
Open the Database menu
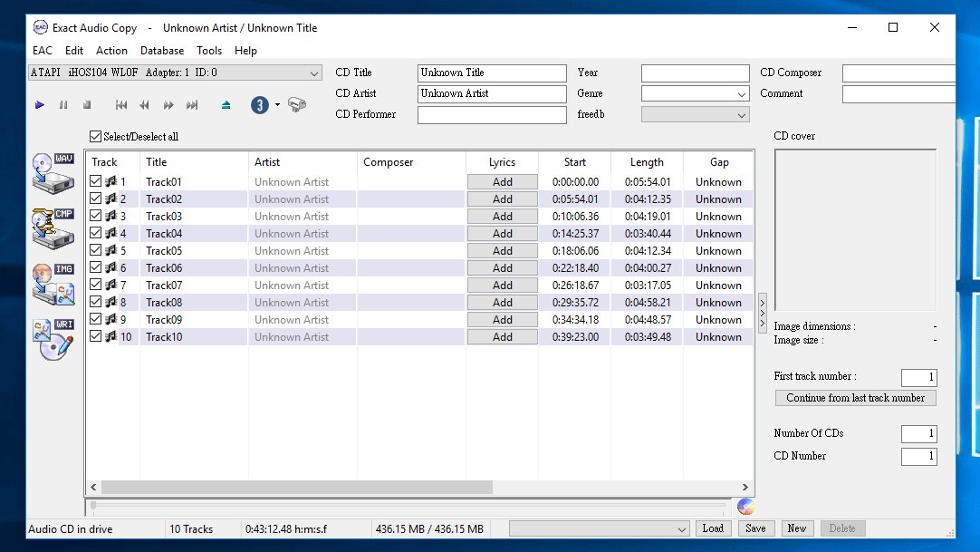pyautogui.click(x=162, y=51)
